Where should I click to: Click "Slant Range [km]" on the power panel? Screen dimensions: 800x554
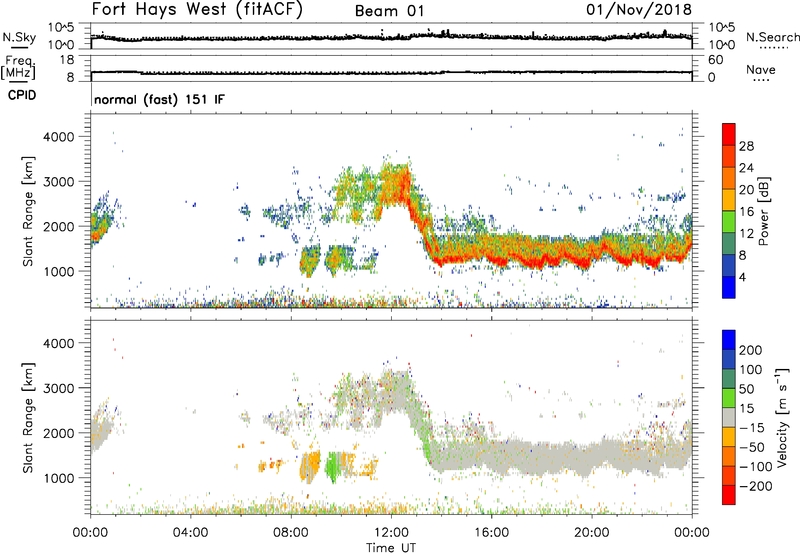(x=28, y=212)
